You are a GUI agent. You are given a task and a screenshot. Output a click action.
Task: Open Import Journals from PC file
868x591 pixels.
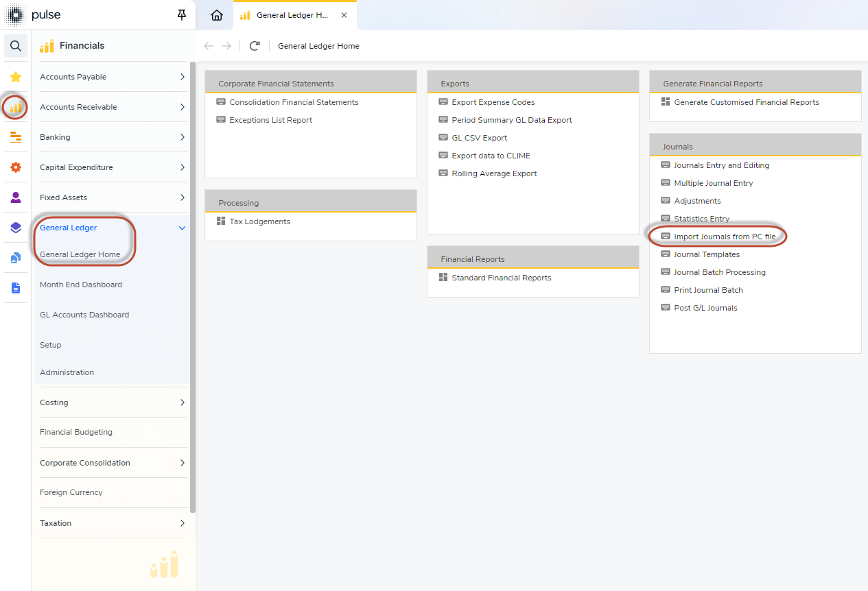click(725, 237)
